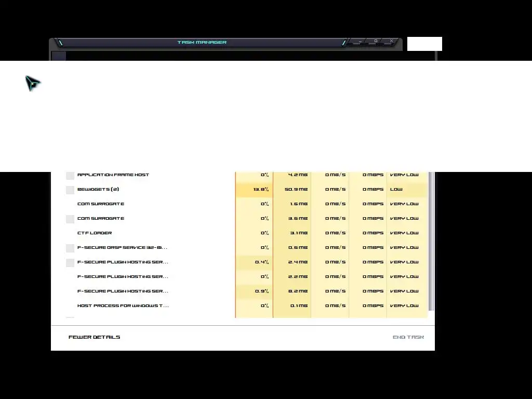Image resolution: width=532 pixels, height=399 pixels.
Task: Expand the Application Frame Host process entry
Action: [70, 176]
